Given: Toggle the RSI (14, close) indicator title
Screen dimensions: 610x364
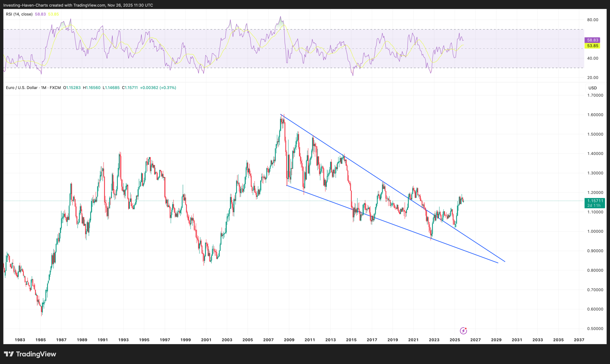Looking at the screenshot, I should pyautogui.click(x=19, y=14).
